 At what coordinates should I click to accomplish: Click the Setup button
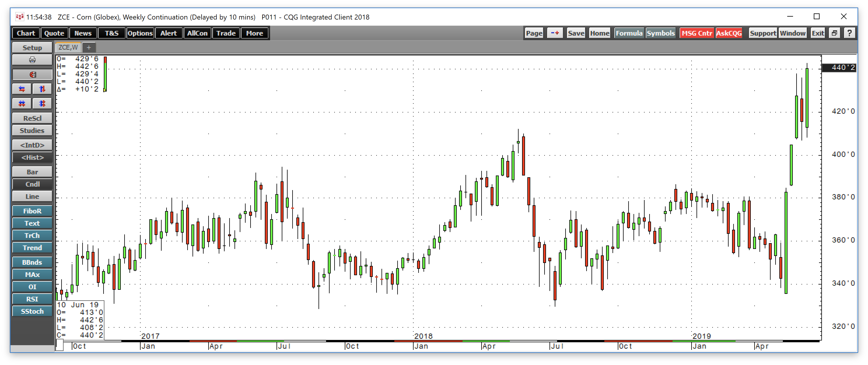click(x=32, y=48)
